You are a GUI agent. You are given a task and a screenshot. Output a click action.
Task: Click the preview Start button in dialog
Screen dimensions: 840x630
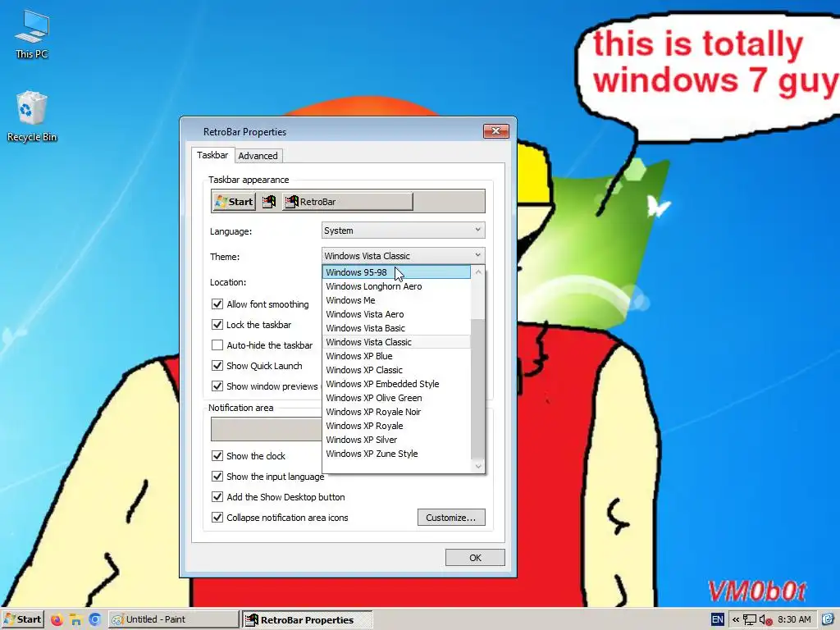[x=234, y=202]
